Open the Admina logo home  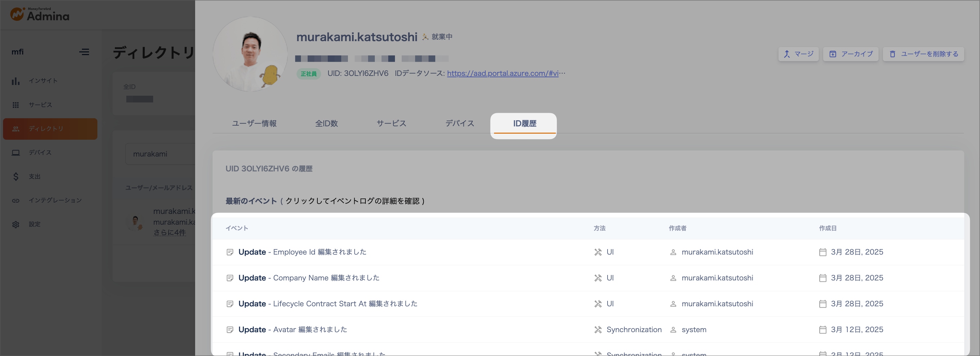pyautogui.click(x=40, y=14)
